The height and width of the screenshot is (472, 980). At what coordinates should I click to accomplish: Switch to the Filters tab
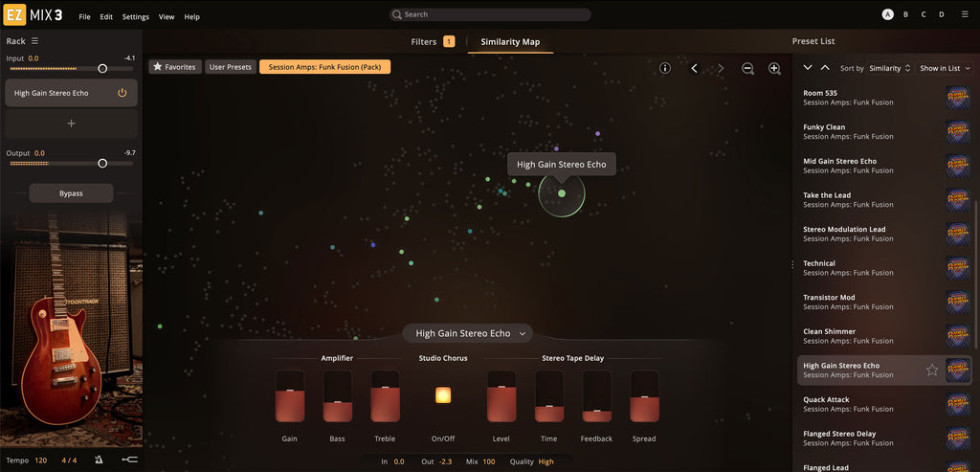[x=433, y=42]
